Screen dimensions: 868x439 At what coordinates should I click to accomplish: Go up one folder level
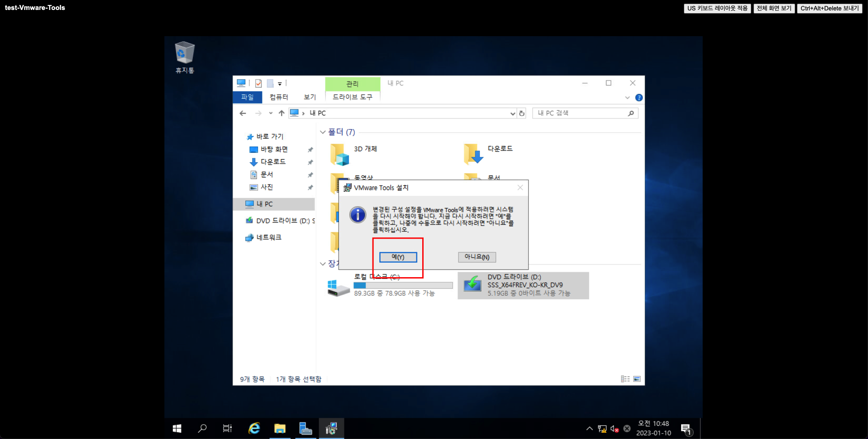(x=281, y=113)
